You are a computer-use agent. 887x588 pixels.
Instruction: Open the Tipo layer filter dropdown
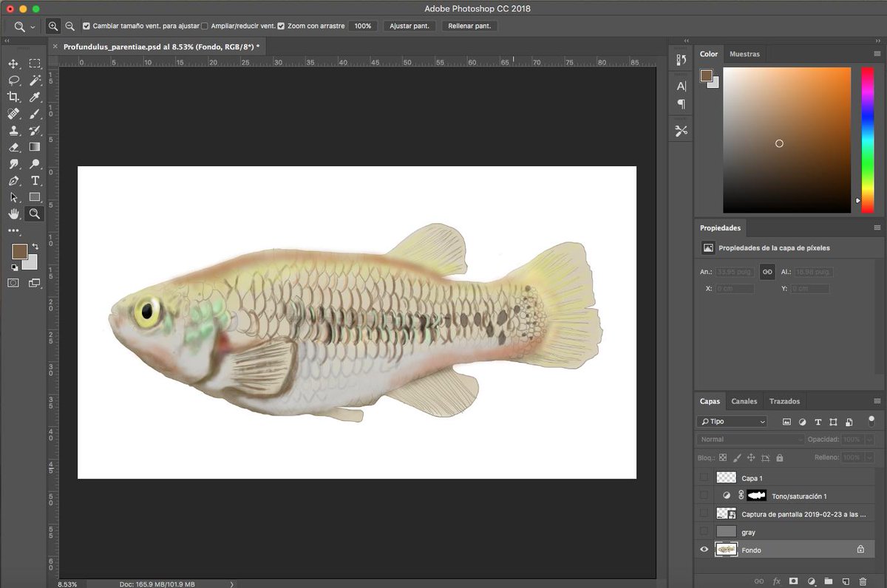732,422
